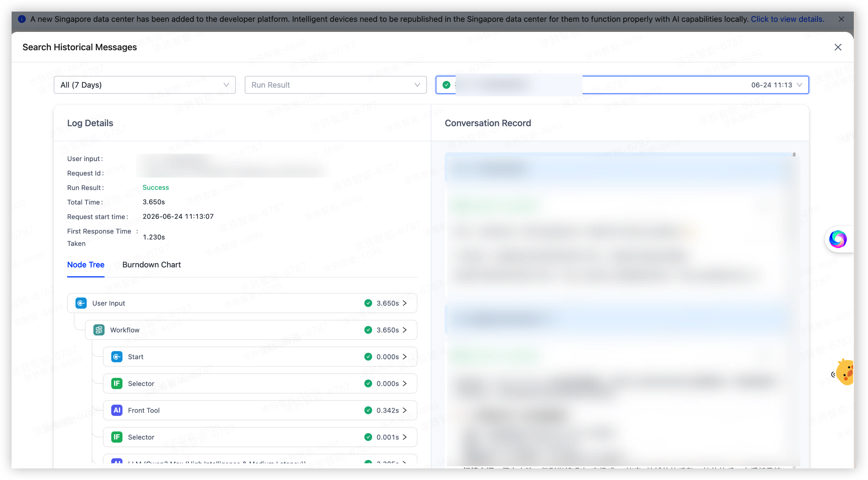Click request start time 2026-06-24 11:13:07
The image size is (868, 480).
[x=178, y=216]
